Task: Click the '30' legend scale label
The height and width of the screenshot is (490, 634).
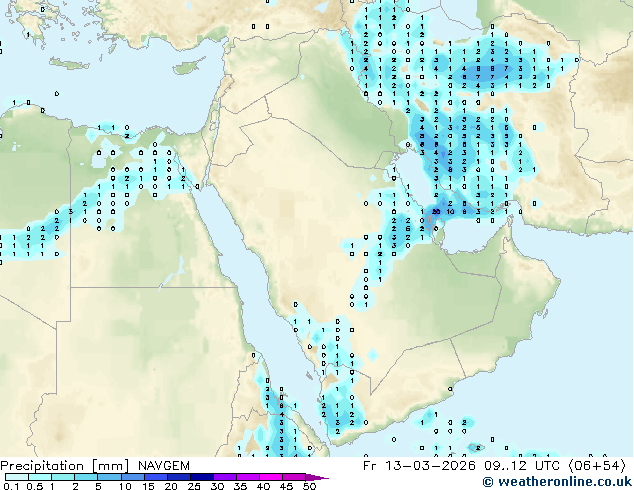Action: [x=217, y=486]
